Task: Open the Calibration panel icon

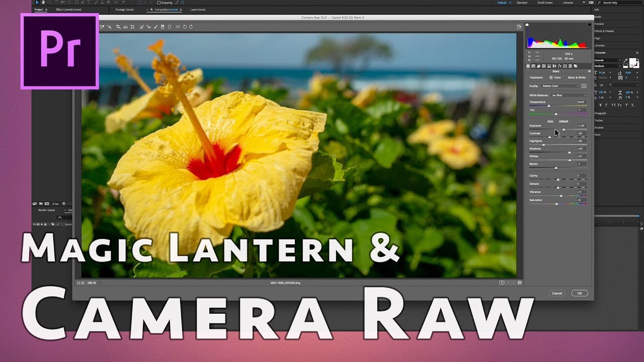Action: click(565, 66)
